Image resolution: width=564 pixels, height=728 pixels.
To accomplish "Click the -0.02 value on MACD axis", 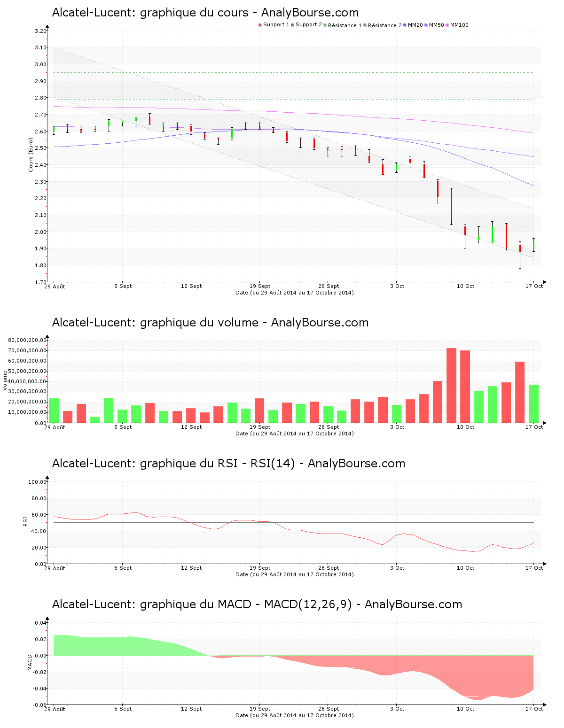I will (x=40, y=672).
